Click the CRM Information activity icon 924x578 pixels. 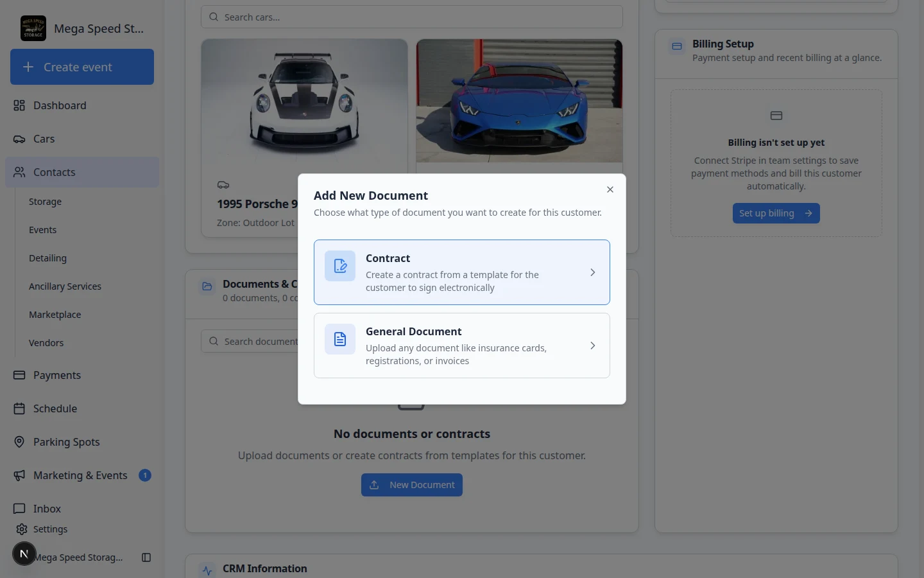click(x=207, y=570)
